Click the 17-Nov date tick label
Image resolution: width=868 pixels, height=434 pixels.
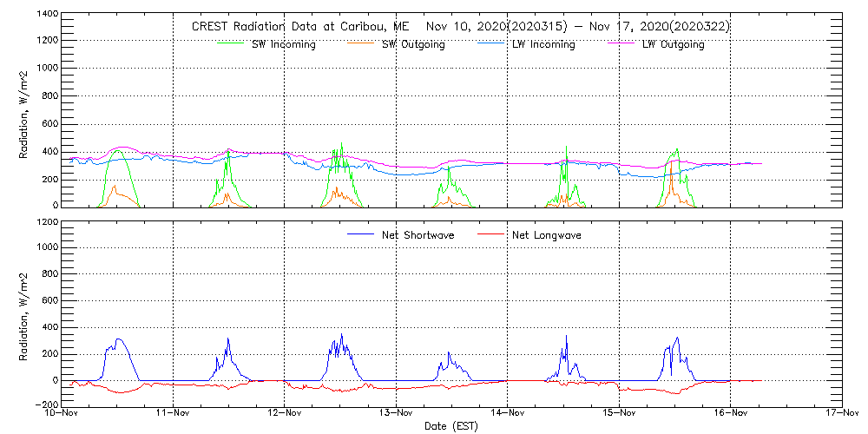pos(840,415)
